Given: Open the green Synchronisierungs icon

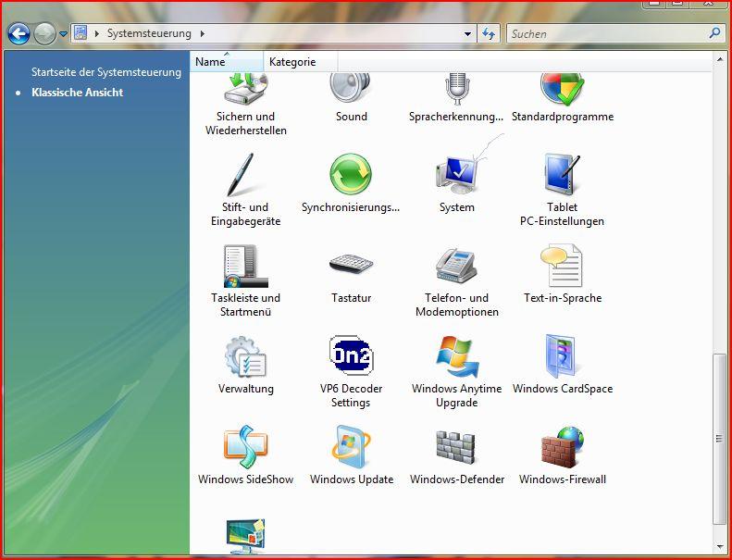Looking at the screenshot, I should [x=351, y=174].
